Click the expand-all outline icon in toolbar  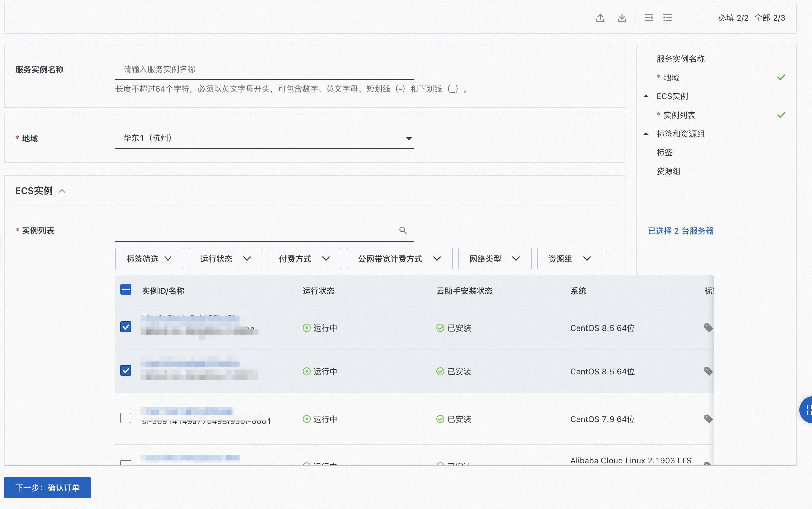tap(667, 18)
